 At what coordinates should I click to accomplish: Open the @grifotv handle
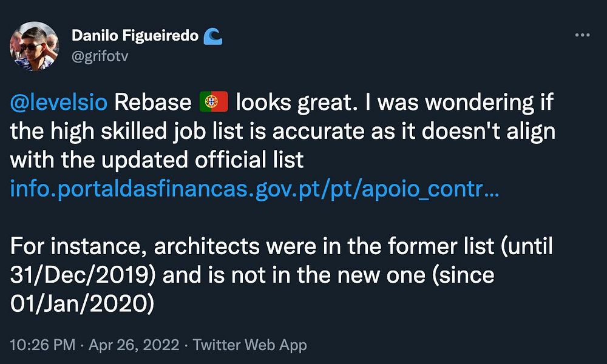pyautogui.click(x=100, y=56)
